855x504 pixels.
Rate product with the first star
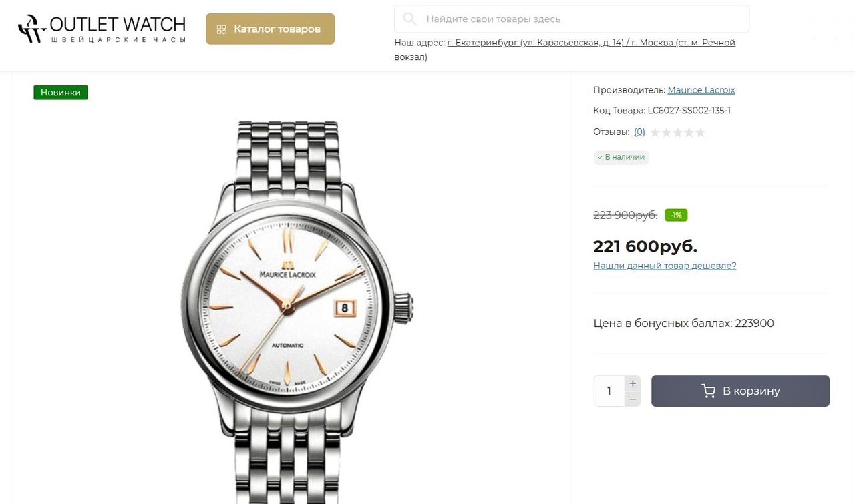click(655, 132)
